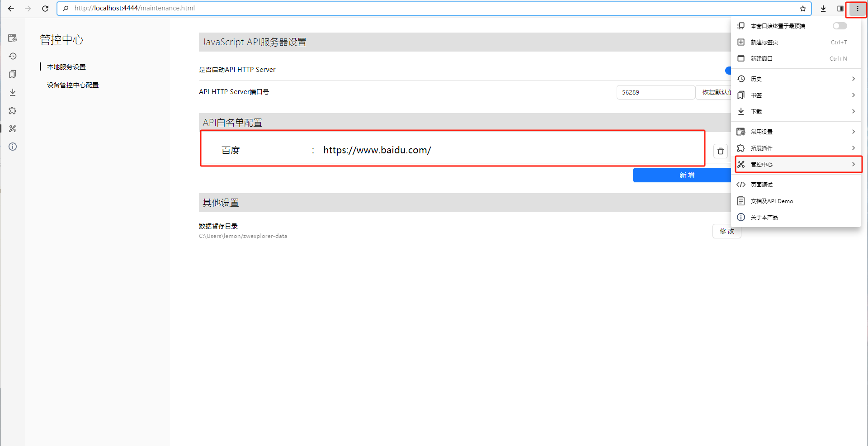The width and height of the screenshot is (868, 446).
Task: Open bookmarks icon in left sidebar
Action: coord(13,74)
